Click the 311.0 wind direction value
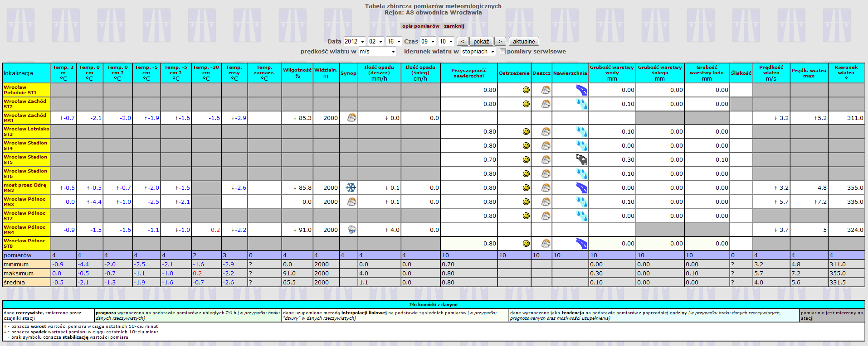Image resolution: width=868 pixels, height=346 pixels. (x=855, y=118)
